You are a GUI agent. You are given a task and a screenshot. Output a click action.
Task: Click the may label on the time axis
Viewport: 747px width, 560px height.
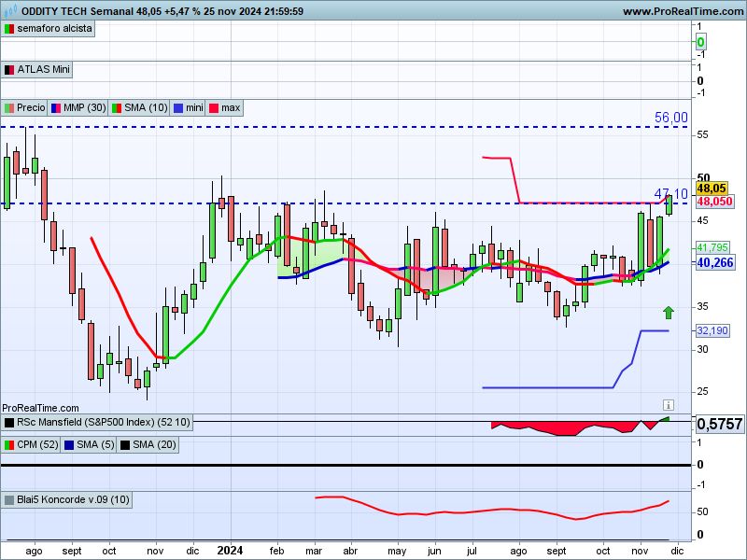click(397, 552)
